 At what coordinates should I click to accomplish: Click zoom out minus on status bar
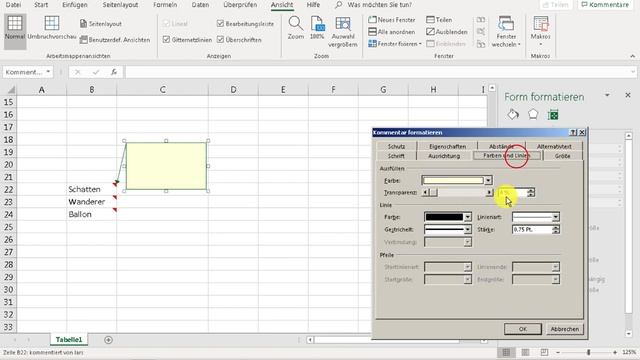558,352
